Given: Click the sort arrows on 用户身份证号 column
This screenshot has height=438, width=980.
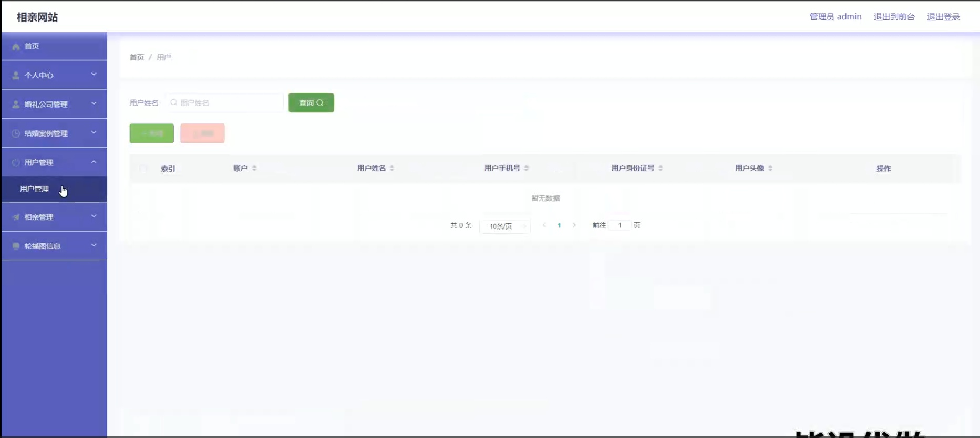Looking at the screenshot, I should [661, 168].
